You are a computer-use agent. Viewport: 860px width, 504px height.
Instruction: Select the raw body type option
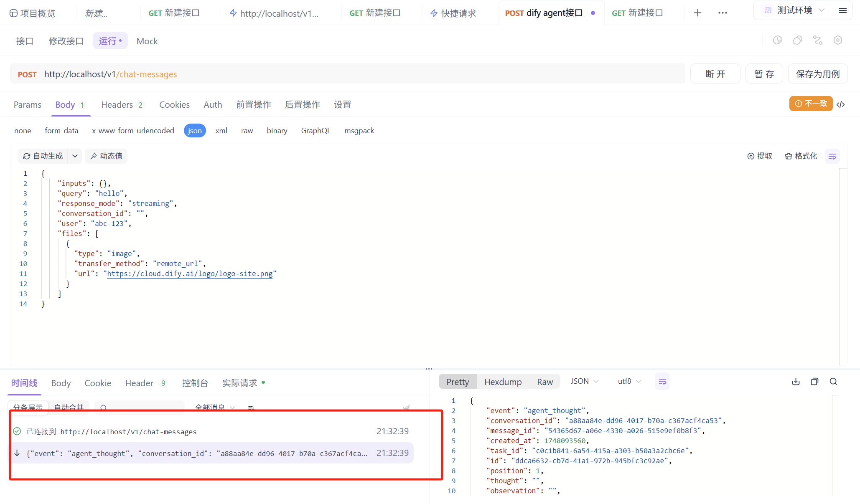pyautogui.click(x=247, y=131)
